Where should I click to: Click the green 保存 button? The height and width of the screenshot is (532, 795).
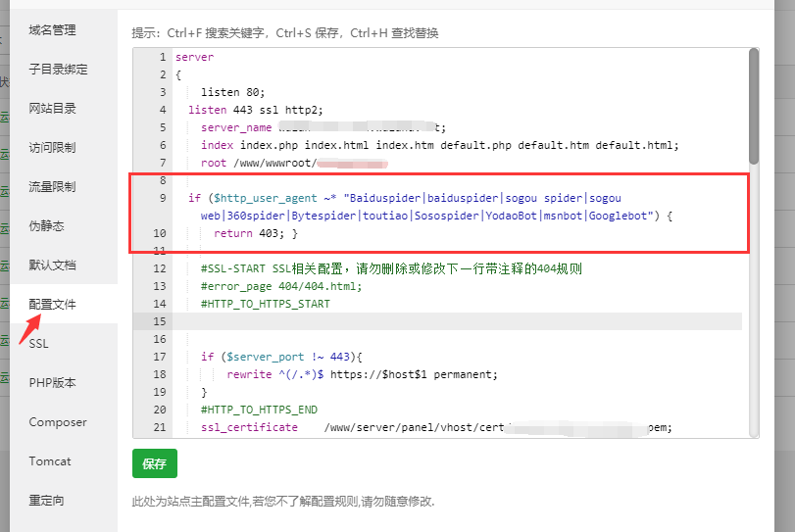(155, 463)
